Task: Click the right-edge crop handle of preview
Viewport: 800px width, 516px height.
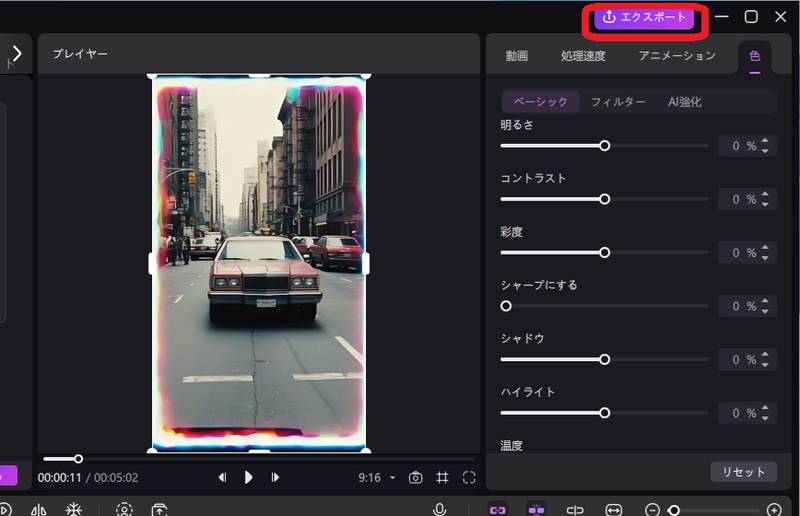Action: point(365,263)
